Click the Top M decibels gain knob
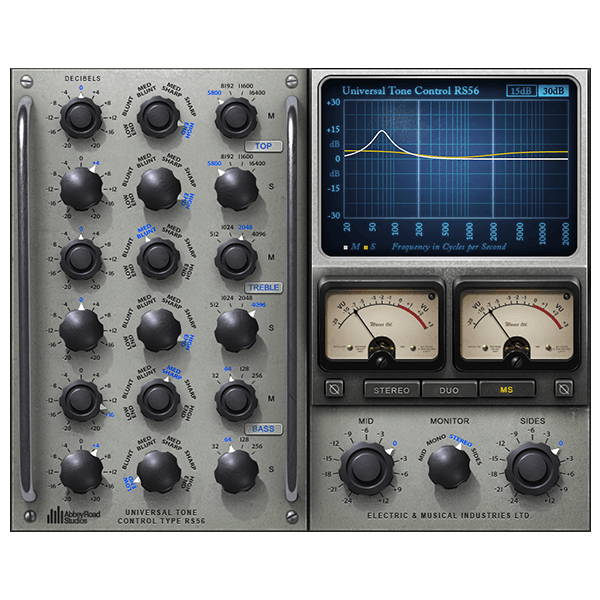Viewport: 600px width, 600px height. click(x=81, y=117)
